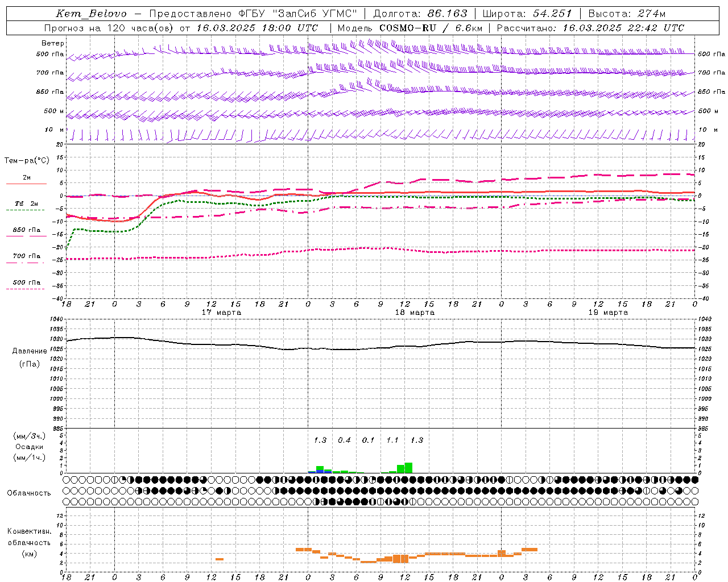Select the forecast start time 16.03.2025 18:00 UTC
Image resolution: width=728 pixels, height=582 pixels.
coord(258,28)
